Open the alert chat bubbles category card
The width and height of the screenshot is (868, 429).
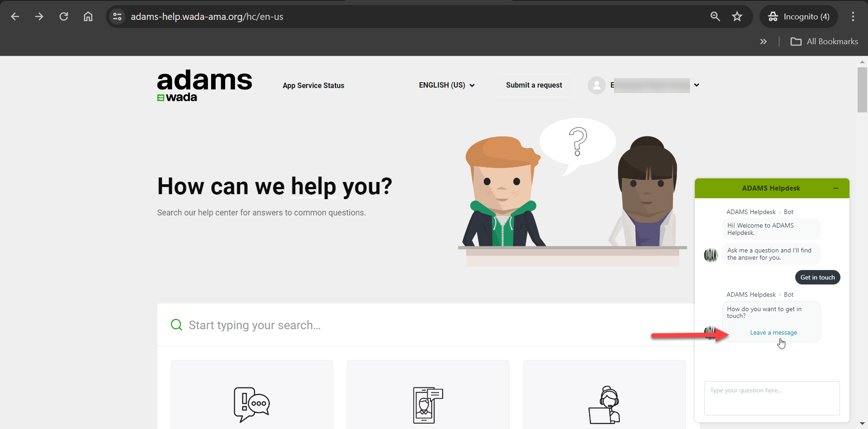[x=252, y=395]
